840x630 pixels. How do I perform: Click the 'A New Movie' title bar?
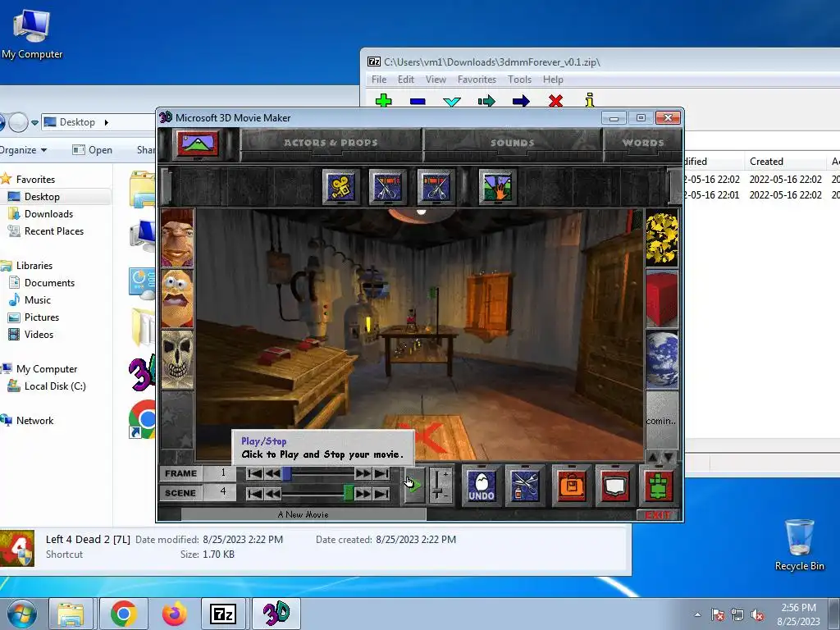pos(304,515)
